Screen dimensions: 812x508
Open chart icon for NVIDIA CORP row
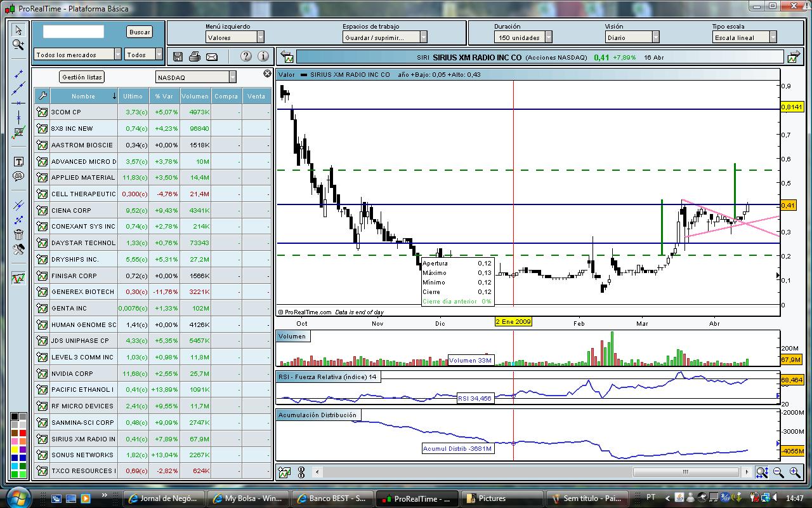43,373
